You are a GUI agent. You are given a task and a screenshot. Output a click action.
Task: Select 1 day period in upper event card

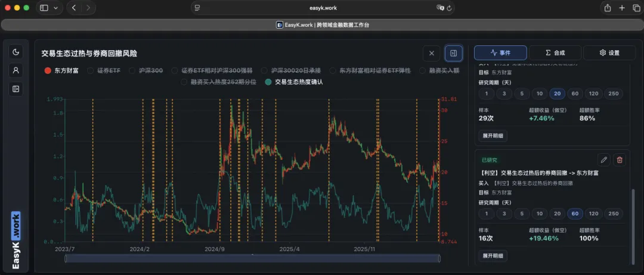[x=487, y=94]
